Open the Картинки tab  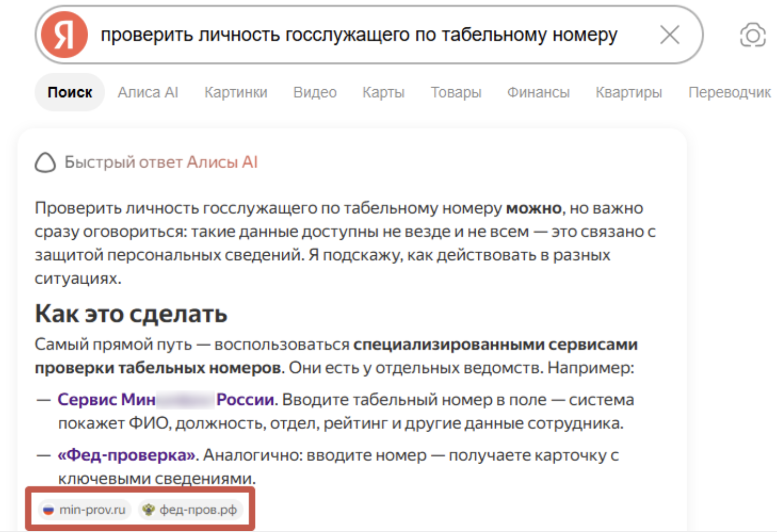(x=236, y=92)
